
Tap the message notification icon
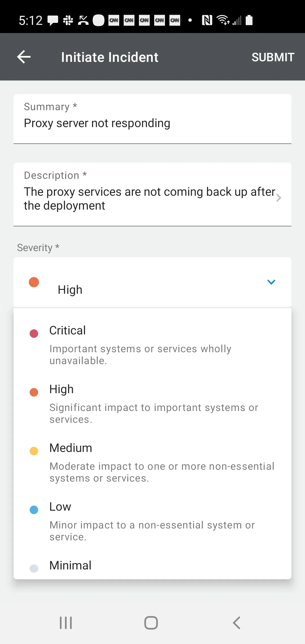(53, 20)
